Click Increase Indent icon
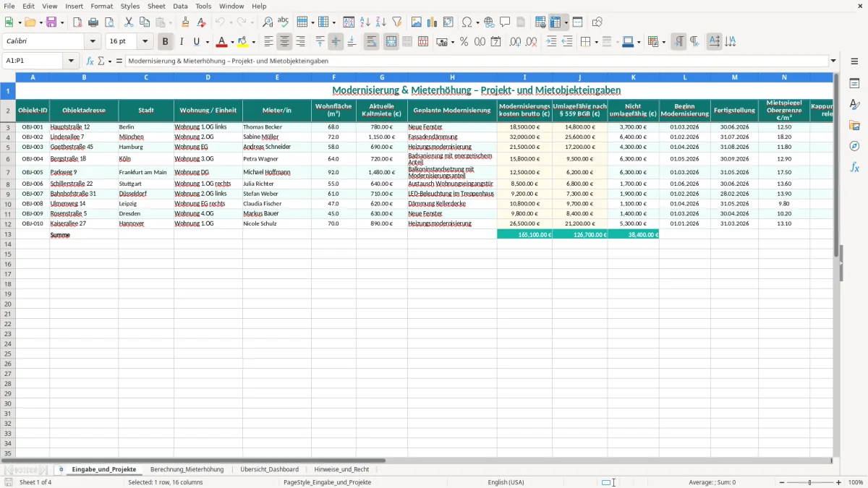868x488 pixels. click(x=551, y=42)
